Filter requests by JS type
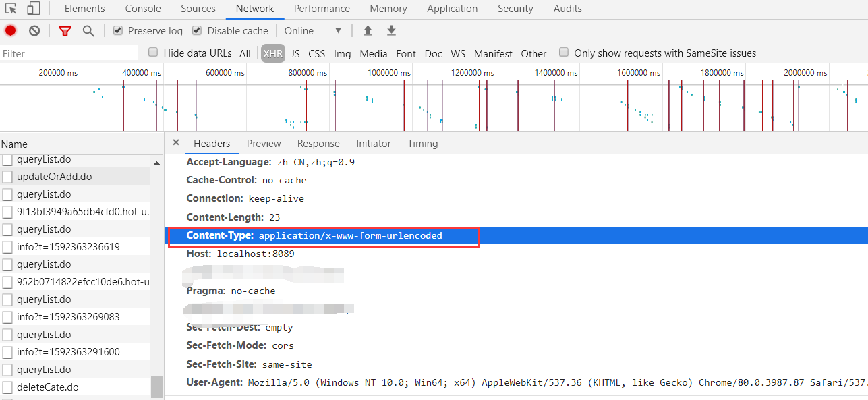This screenshot has height=400, width=868. (x=295, y=53)
